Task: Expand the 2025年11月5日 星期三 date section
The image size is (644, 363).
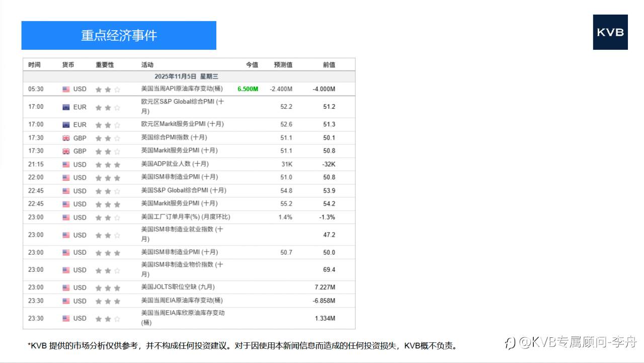Action: [188, 76]
